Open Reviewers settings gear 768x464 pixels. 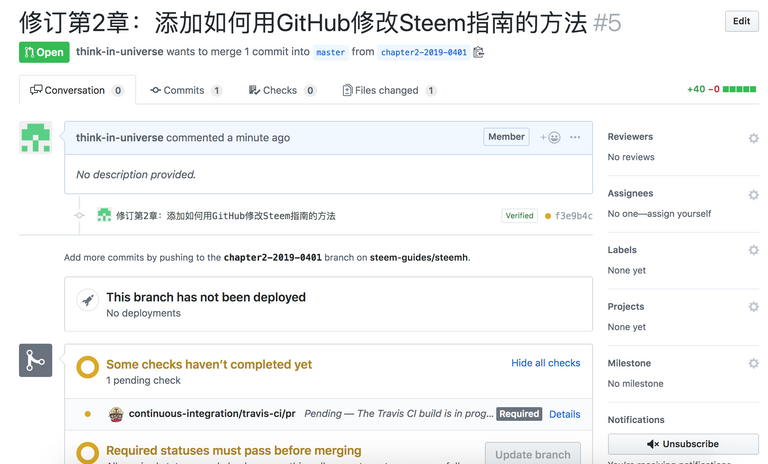tap(753, 138)
